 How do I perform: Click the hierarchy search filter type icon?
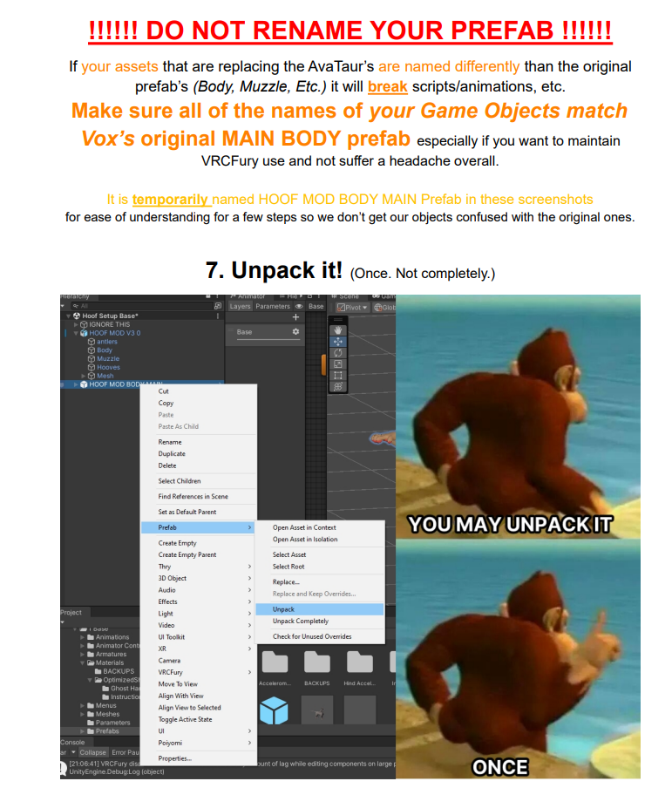pyautogui.click(x=218, y=306)
